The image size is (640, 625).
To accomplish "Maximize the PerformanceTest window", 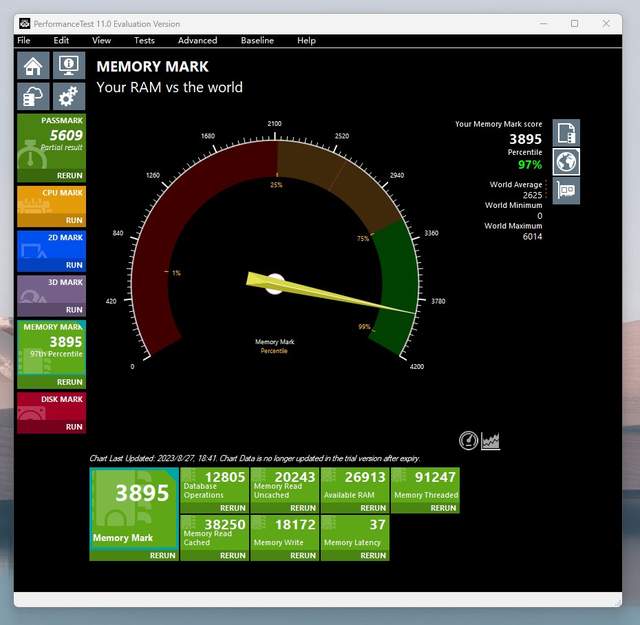I will pyautogui.click(x=574, y=24).
